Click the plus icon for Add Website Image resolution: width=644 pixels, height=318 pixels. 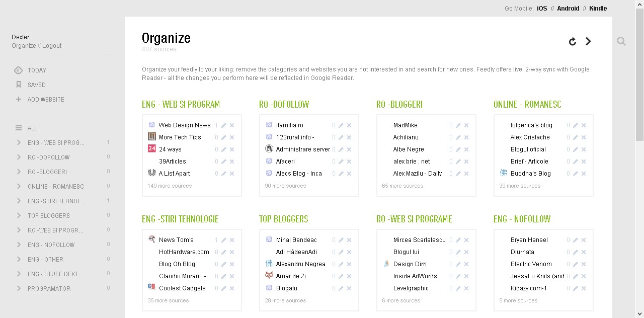[19, 99]
